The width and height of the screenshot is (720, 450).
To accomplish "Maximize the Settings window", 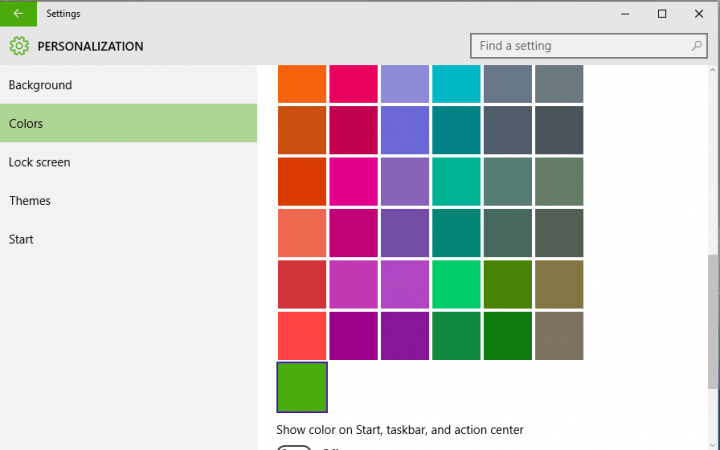I will pyautogui.click(x=662, y=14).
